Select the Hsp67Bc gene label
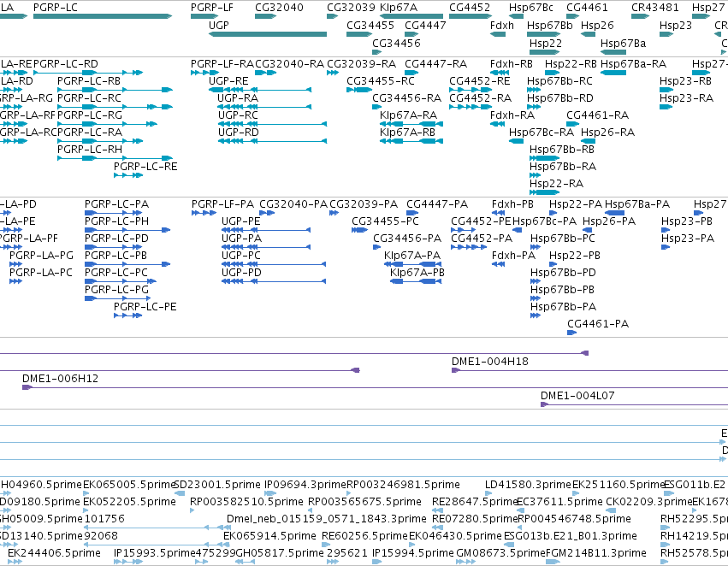The width and height of the screenshot is (728, 566). pyautogui.click(x=531, y=8)
